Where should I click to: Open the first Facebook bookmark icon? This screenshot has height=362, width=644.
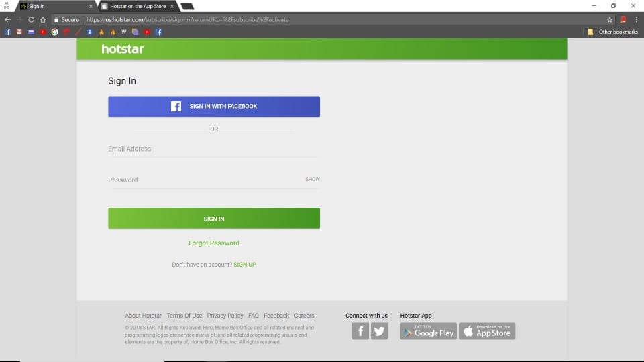[8, 32]
